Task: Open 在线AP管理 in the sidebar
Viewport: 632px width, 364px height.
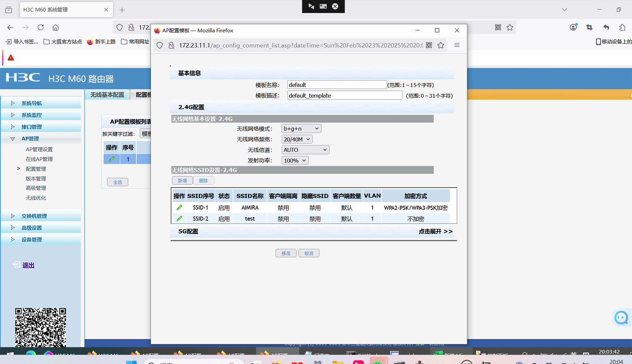Action: coord(39,159)
